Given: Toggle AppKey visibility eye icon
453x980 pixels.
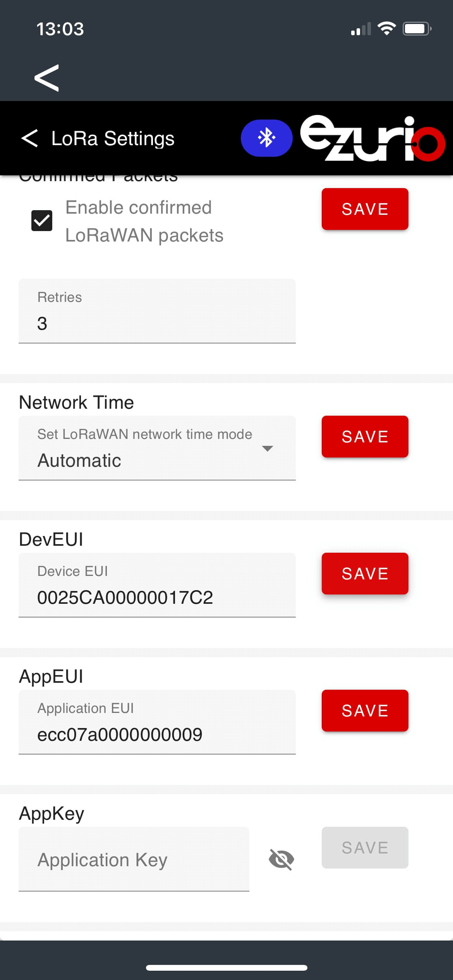Looking at the screenshot, I should [281, 859].
